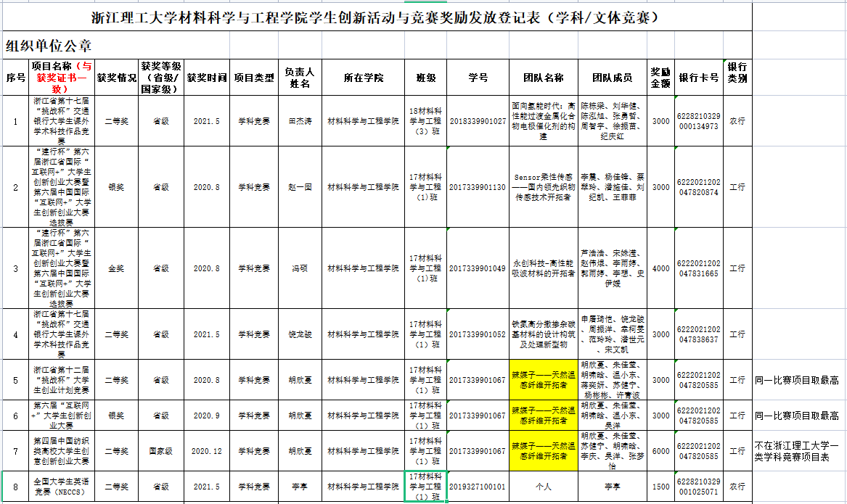The width and height of the screenshot is (847, 504).
Task: Select 赵一囡 in the 负责人 column
Action: click(x=299, y=187)
